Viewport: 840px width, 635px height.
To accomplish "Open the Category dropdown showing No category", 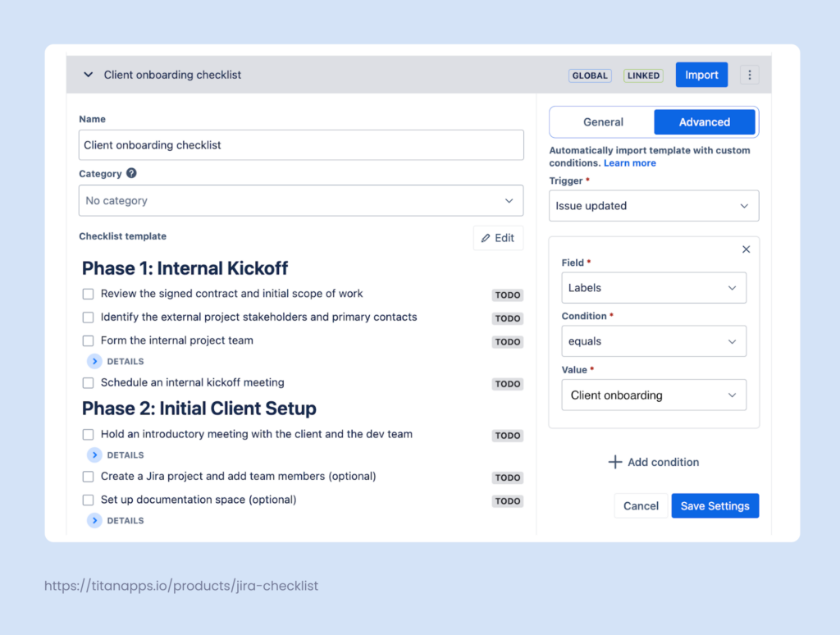I will click(x=301, y=200).
